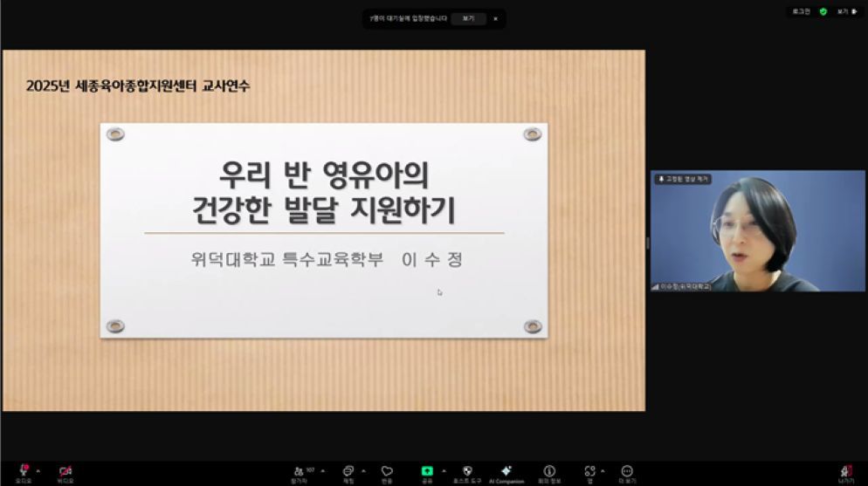Click the More (three dots) icon
The image size is (868, 486).
pos(626,471)
